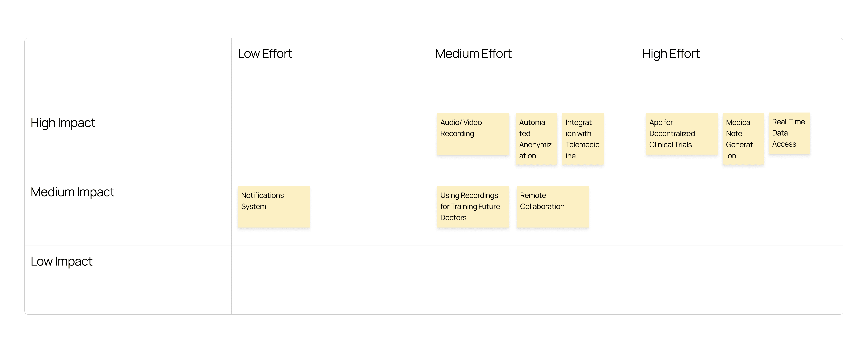Click the Real-Time Data Access note
The height and width of the screenshot is (351, 868).
pyautogui.click(x=789, y=133)
